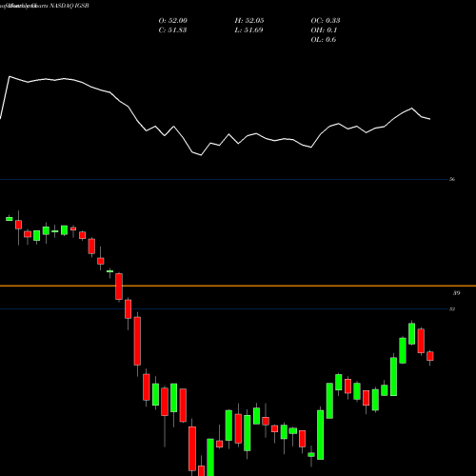
Task: Click the last red candlestick on the chart
Action: (x=430, y=356)
